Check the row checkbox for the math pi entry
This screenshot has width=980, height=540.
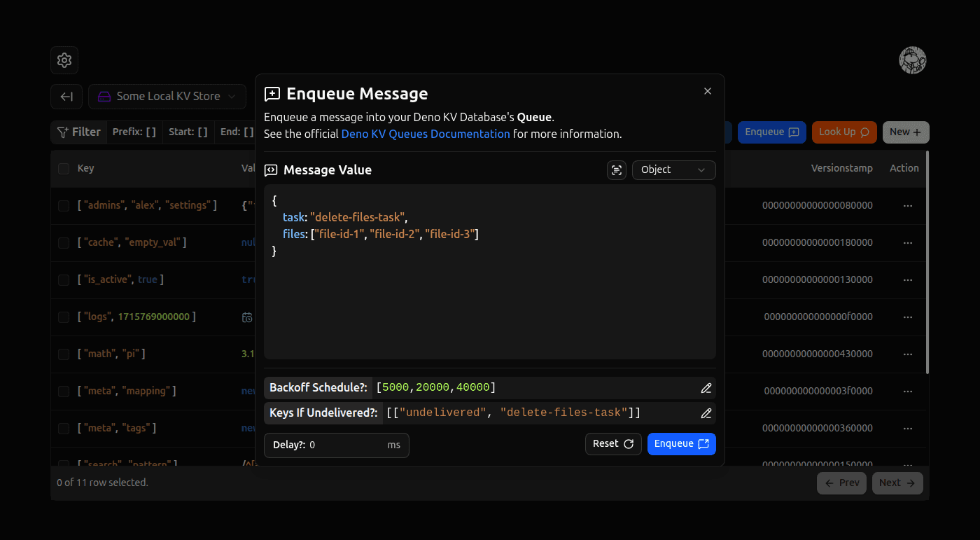(64, 354)
